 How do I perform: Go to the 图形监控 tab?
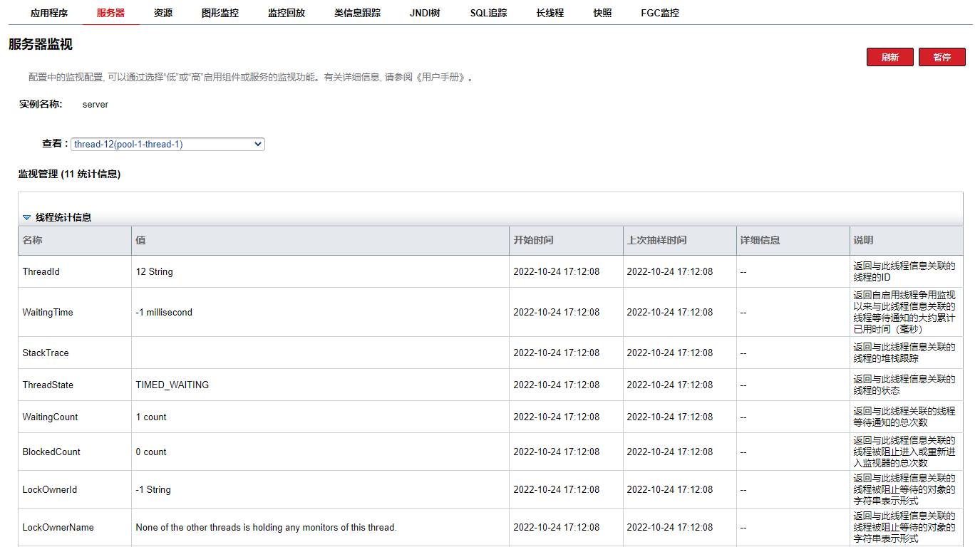220,13
